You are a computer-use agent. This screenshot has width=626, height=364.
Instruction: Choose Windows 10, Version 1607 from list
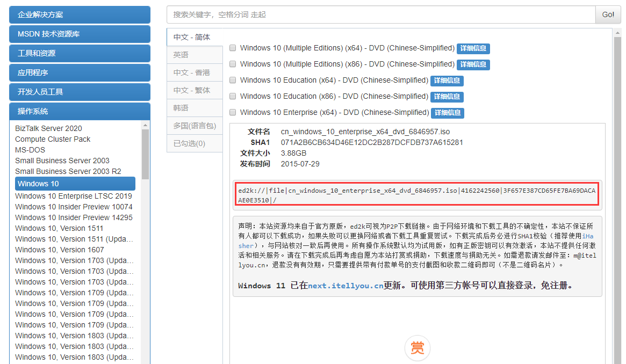(x=60, y=250)
